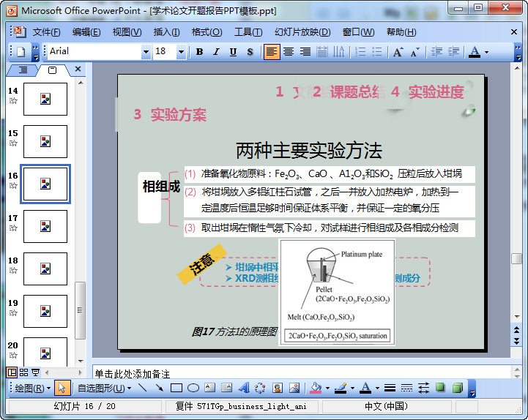Image resolution: width=528 pixels, height=420 pixels.
Task: Select the Rectangle drawing tool
Action: point(176,388)
